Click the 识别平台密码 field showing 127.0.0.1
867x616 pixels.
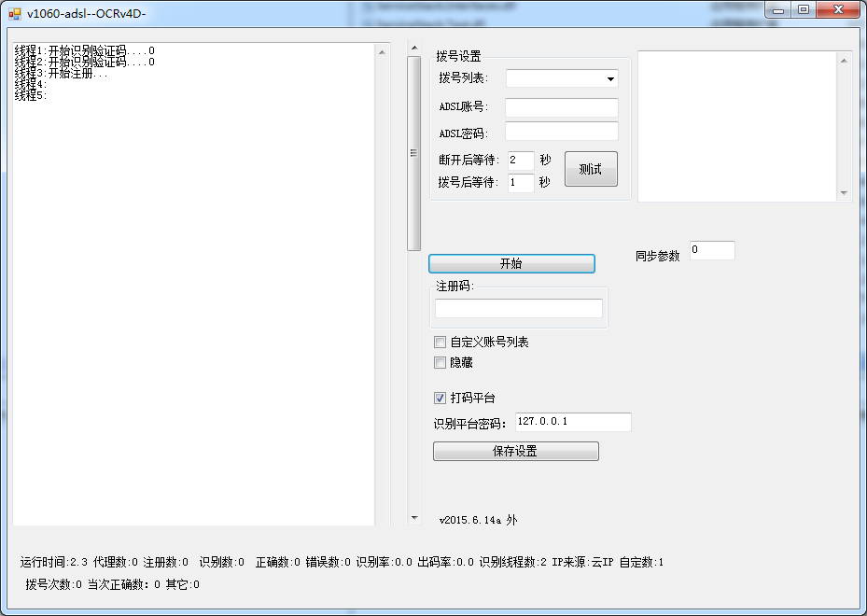[x=573, y=422]
